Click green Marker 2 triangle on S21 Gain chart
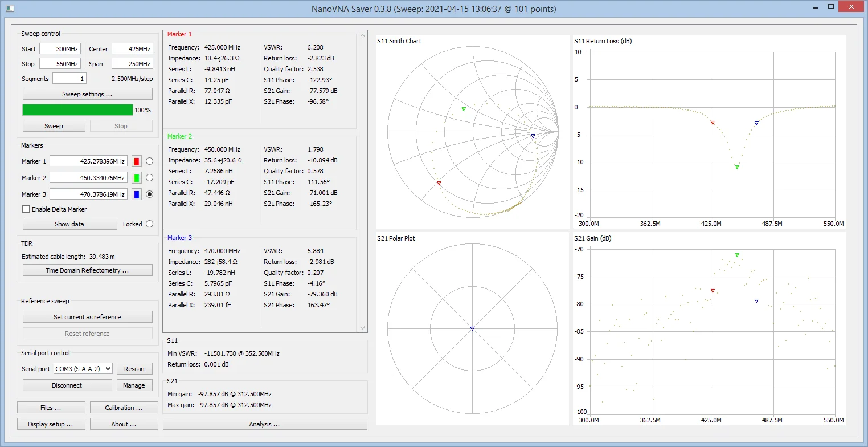Image resolution: width=868 pixels, height=447 pixels. pos(737,255)
